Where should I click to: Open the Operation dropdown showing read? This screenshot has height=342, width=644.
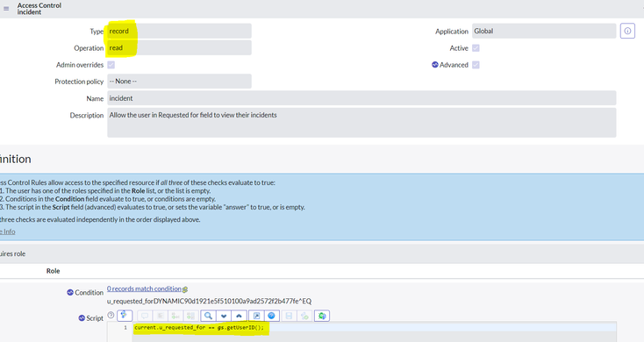(179, 48)
